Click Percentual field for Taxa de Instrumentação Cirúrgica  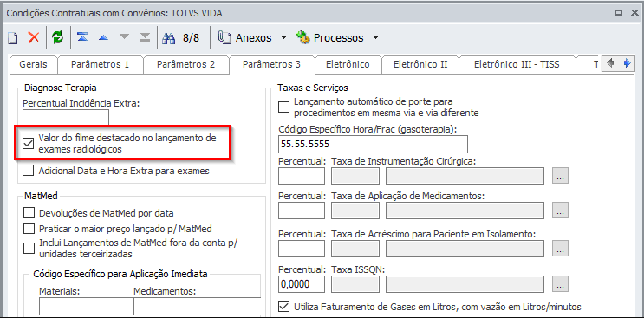[x=302, y=176]
